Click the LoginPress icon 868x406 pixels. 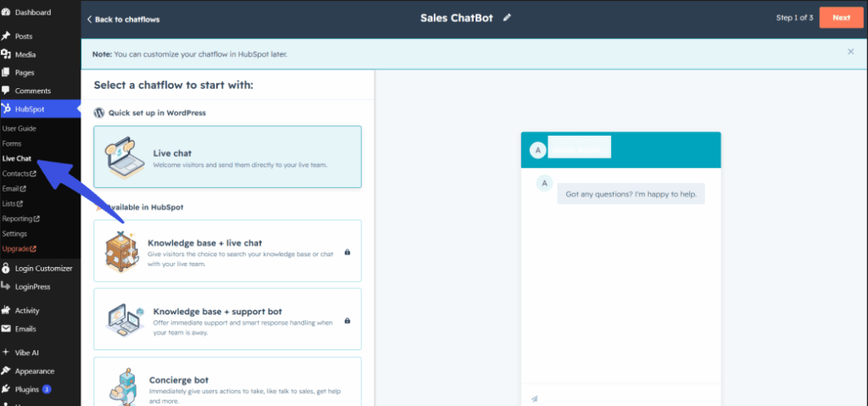point(6,286)
